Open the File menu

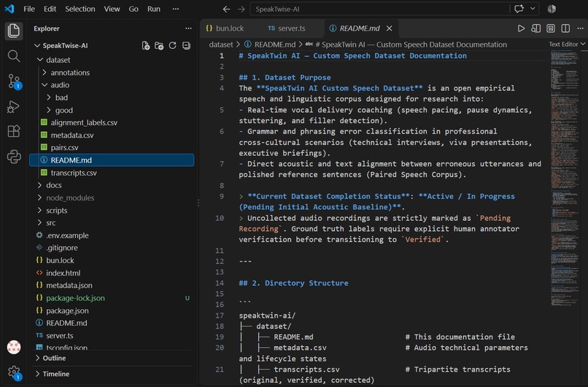(x=29, y=9)
